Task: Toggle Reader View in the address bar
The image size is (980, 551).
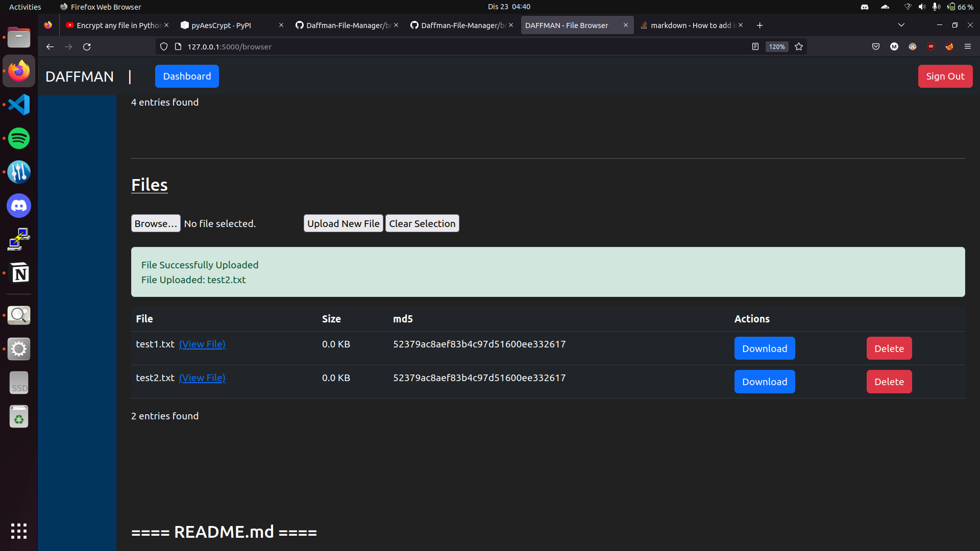Action: (x=755, y=46)
